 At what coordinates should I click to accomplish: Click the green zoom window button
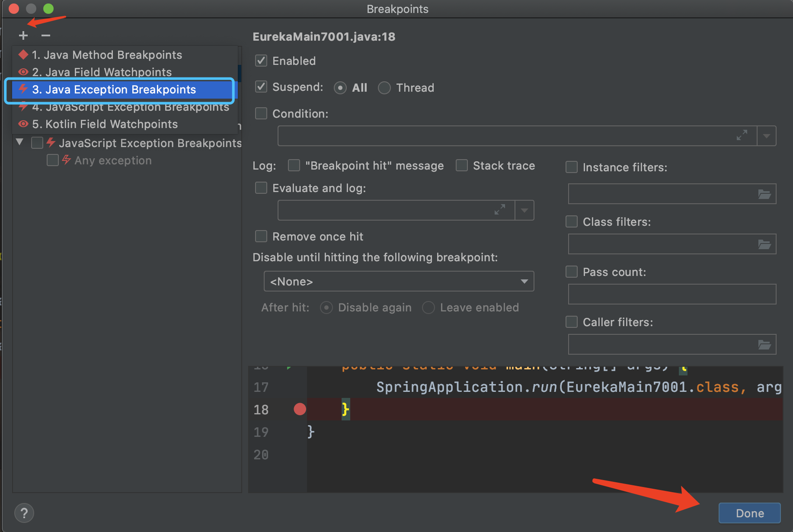48,9
